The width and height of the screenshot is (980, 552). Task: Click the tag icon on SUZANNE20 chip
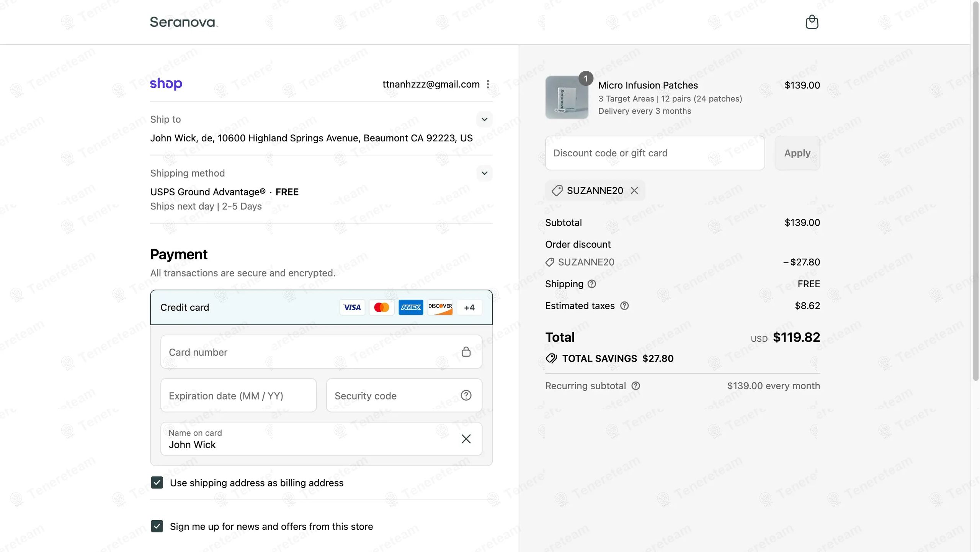coord(557,190)
